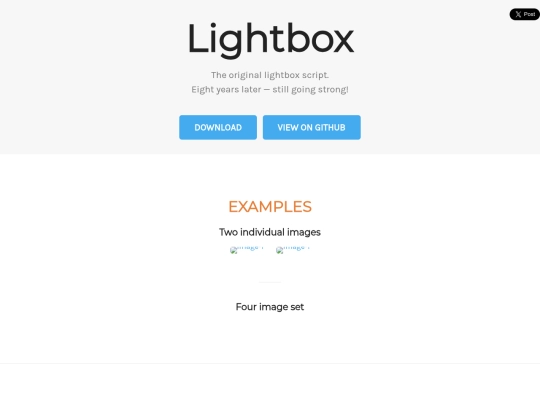This screenshot has height=405, width=540.
Task: Click the DOWNLOAD button
Action: (218, 127)
